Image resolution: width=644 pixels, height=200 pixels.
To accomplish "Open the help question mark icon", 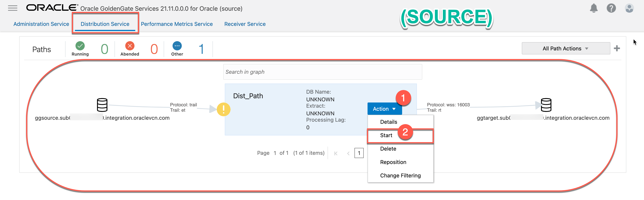I will [x=611, y=8].
